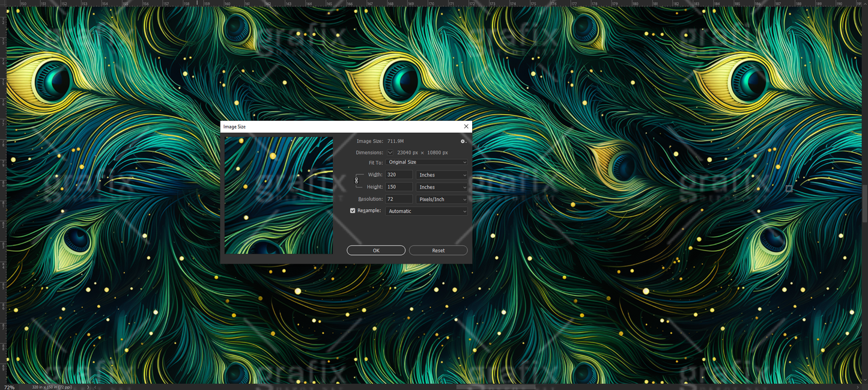Uncheck the Resample checkbox
The height and width of the screenshot is (390, 868).
coord(353,211)
